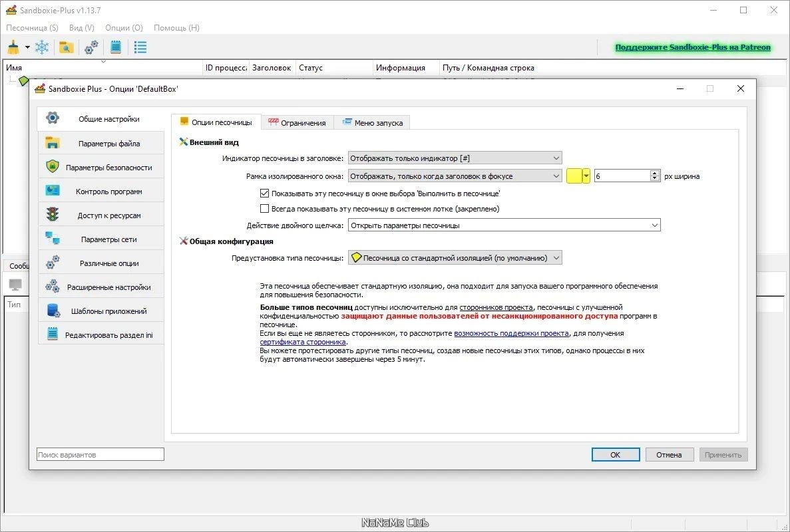Switch to Меню запуска tab

pos(372,122)
